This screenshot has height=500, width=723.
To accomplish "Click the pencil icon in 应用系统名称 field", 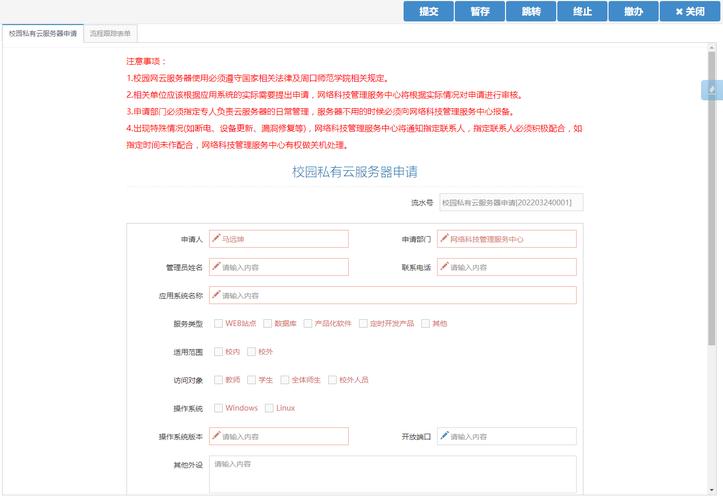I will point(216,294).
